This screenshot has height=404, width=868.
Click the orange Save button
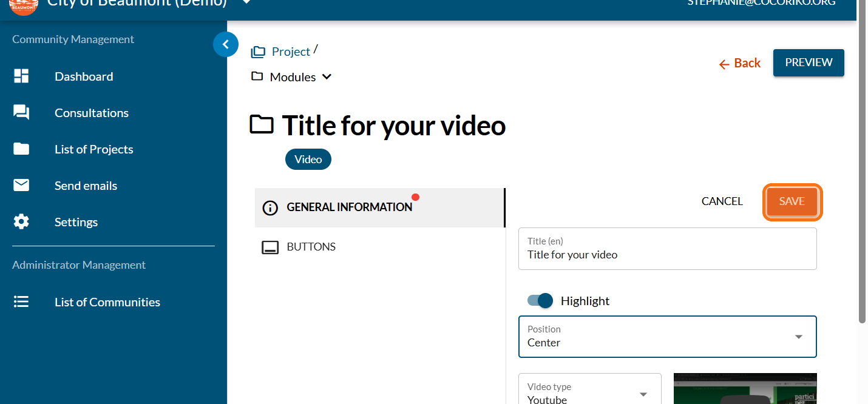(x=792, y=201)
